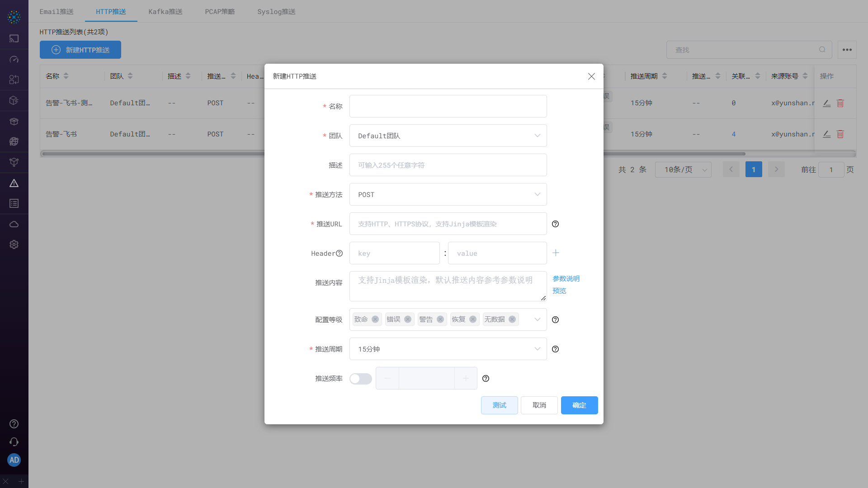Image resolution: width=868 pixels, height=488 pixels.
Task: Open the 推送方法 POST dropdown
Action: click(x=448, y=194)
